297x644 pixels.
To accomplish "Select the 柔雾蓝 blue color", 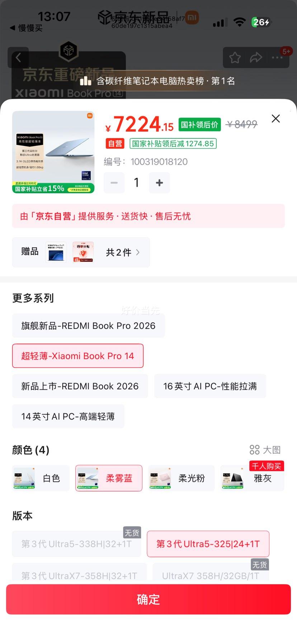I will tap(109, 478).
